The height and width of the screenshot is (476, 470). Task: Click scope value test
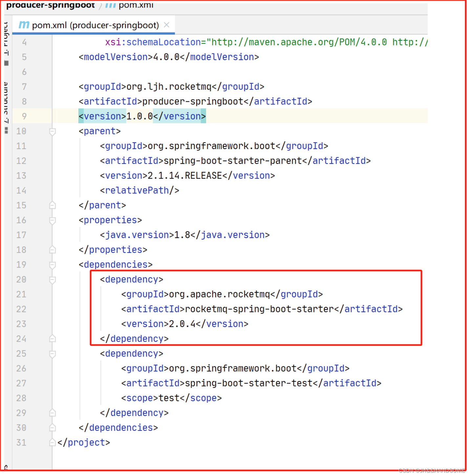tap(169, 398)
